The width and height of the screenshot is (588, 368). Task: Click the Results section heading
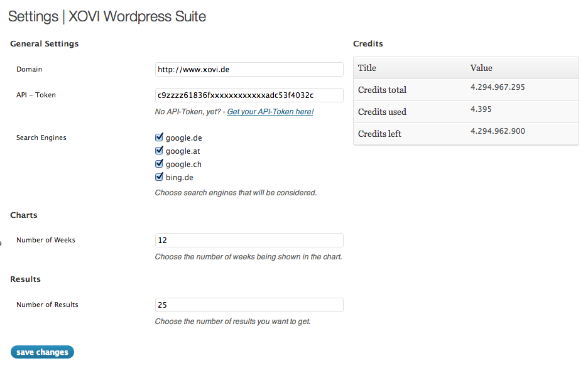[25, 279]
